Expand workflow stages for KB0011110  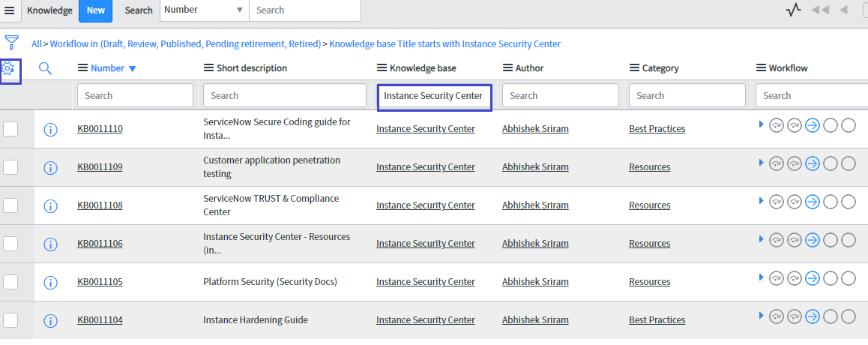coord(761,124)
